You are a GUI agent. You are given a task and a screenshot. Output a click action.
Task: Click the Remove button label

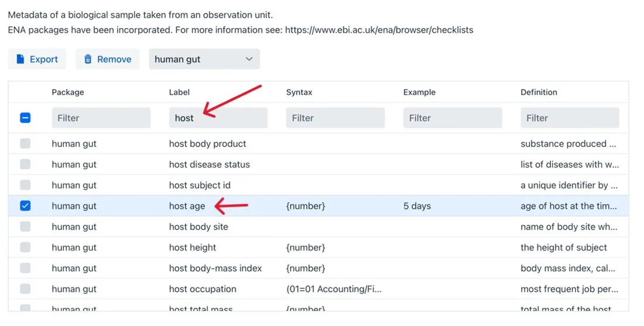[114, 59]
